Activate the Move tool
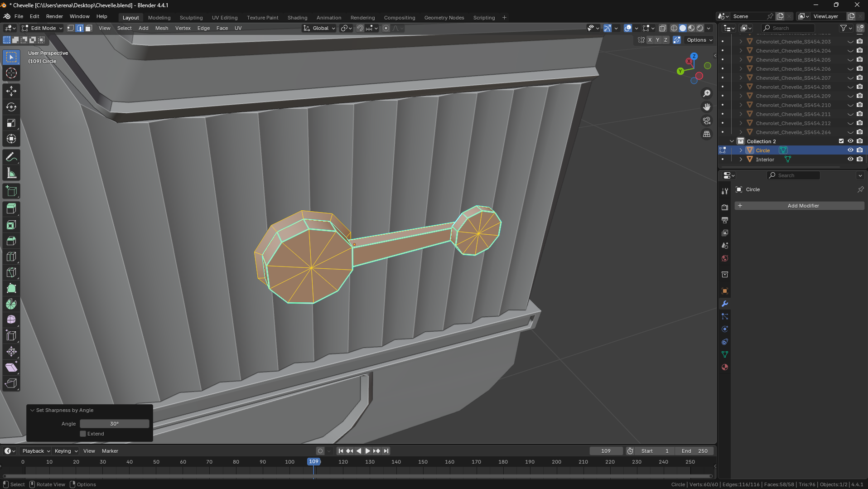 [11, 91]
